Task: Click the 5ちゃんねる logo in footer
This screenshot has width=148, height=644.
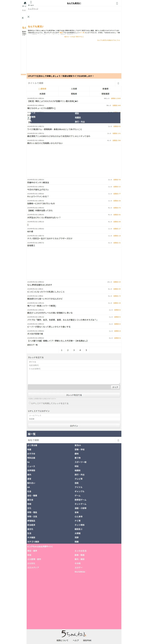Action: point(74,634)
